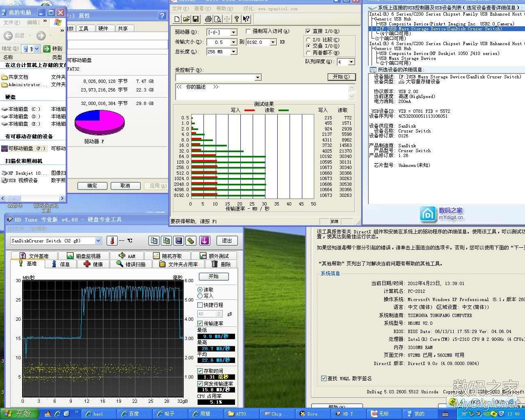Click the save floppy icon in HD Tune
Viewport: 525px width, 420px height.
pos(179,241)
